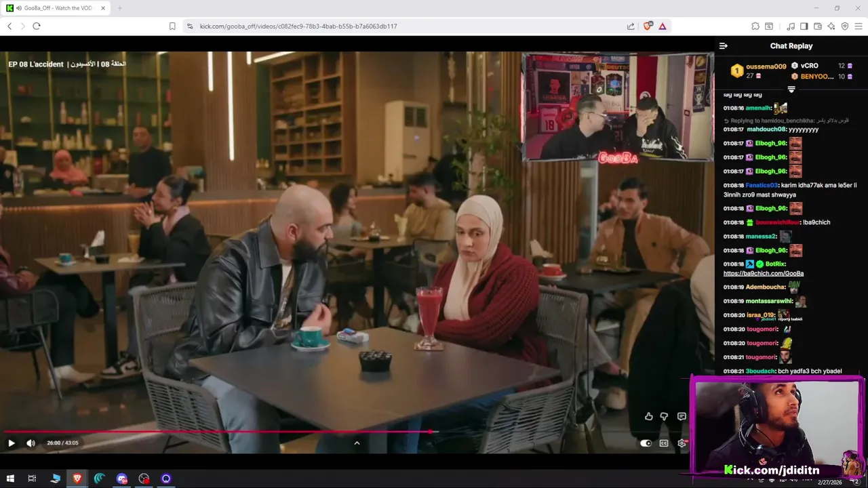Open browser extensions puzzle icon
The image size is (868, 488).
coord(755,26)
